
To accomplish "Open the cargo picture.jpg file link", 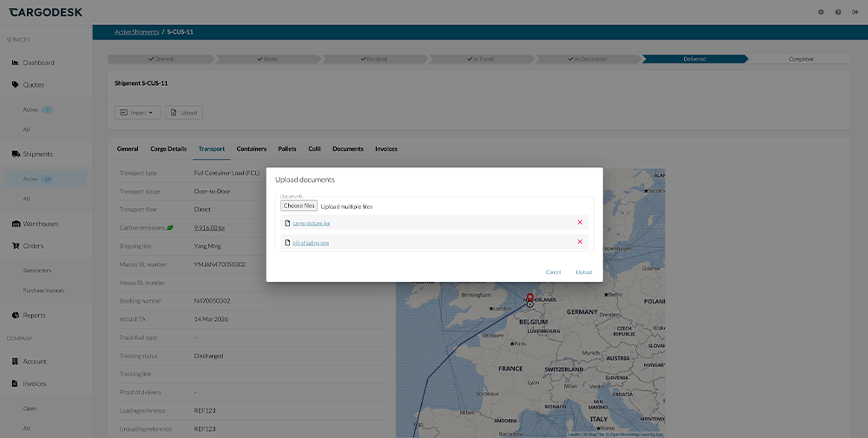I will click(311, 224).
